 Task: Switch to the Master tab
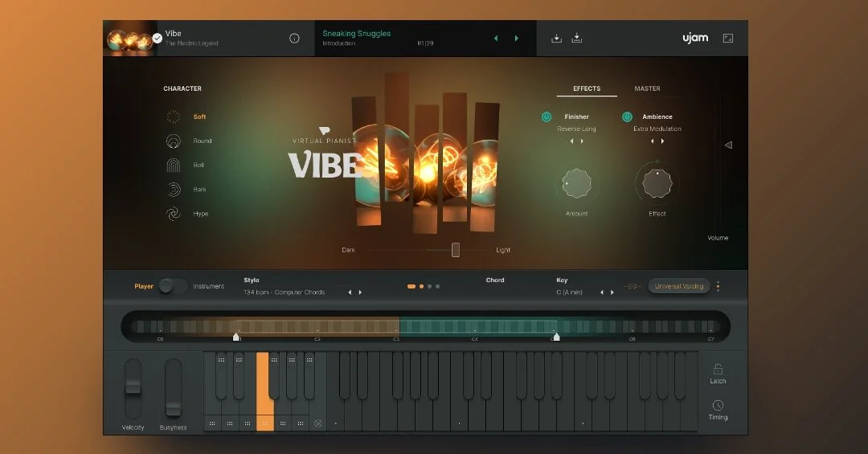(x=647, y=88)
